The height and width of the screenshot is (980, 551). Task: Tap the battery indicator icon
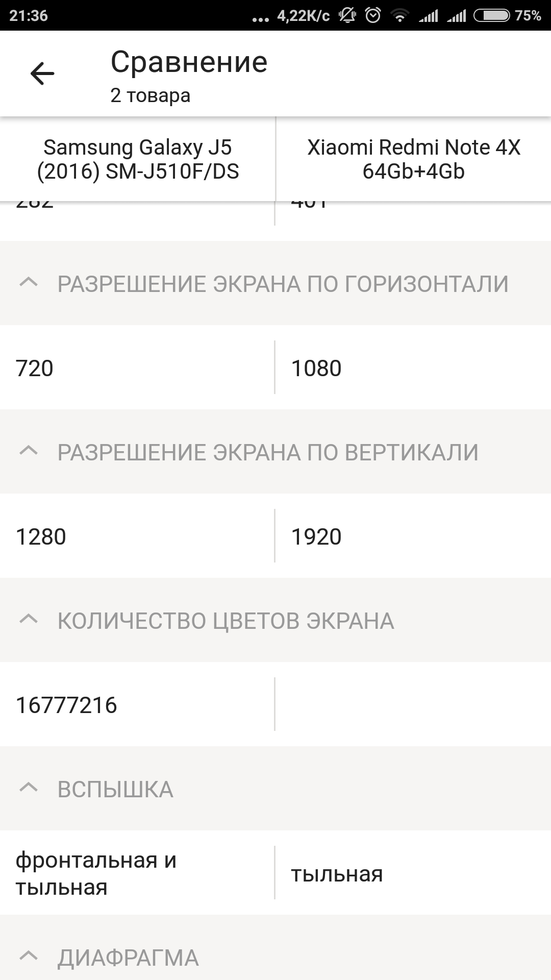(x=491, y=16)
